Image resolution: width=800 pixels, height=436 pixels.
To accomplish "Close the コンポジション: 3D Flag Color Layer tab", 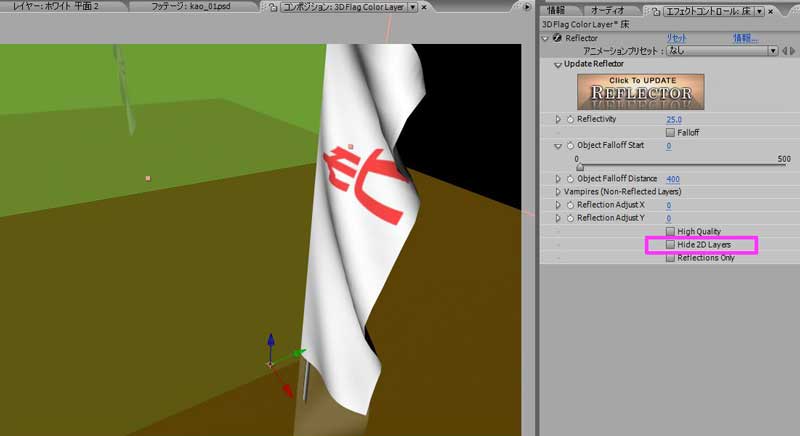I will pos(424,7).
